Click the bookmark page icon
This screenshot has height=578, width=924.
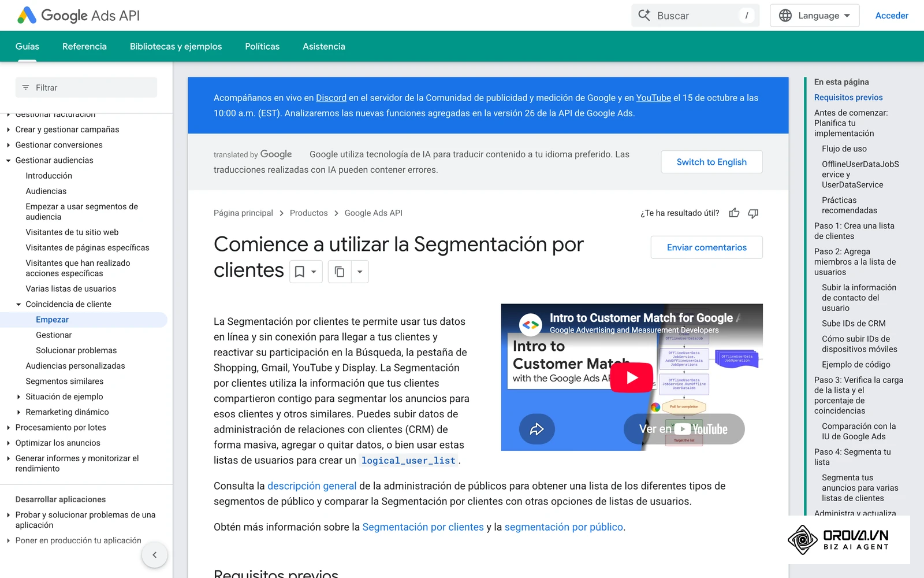tap(300, 272)
